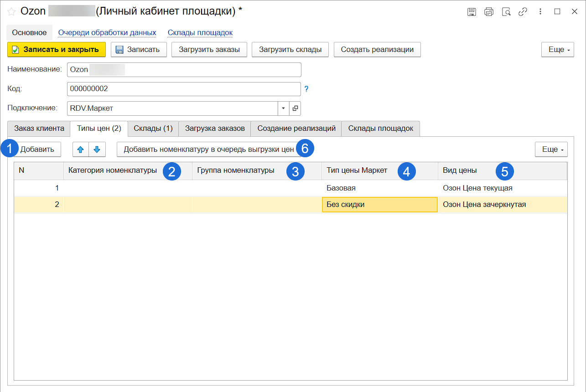Open the top Еще dropdown menu
The image size is (586, 392).
tap(557, 50)
